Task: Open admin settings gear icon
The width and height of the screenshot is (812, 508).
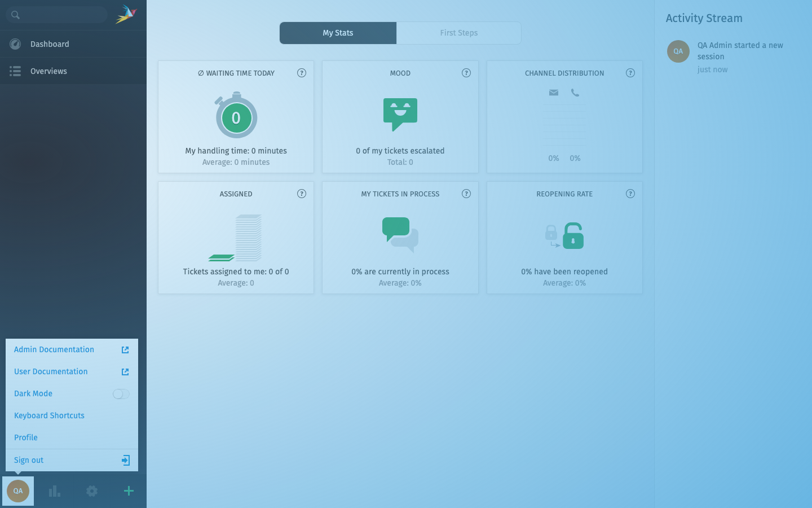Action: (92, 491)
